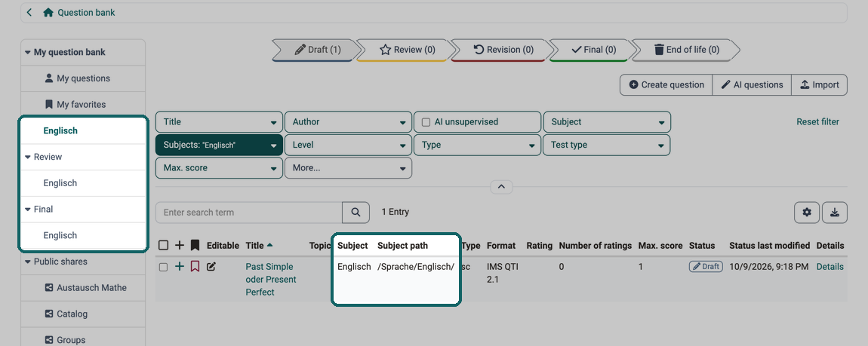Check the Past Simple question row checkbox

(163, 267)
